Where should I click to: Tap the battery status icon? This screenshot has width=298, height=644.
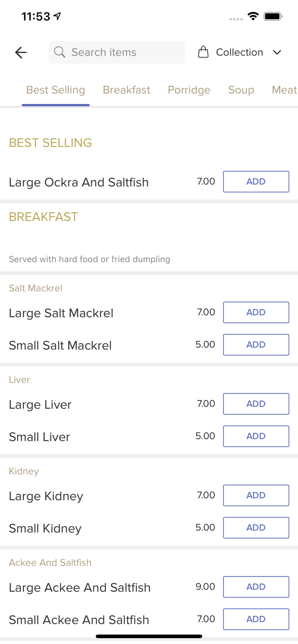273,16
